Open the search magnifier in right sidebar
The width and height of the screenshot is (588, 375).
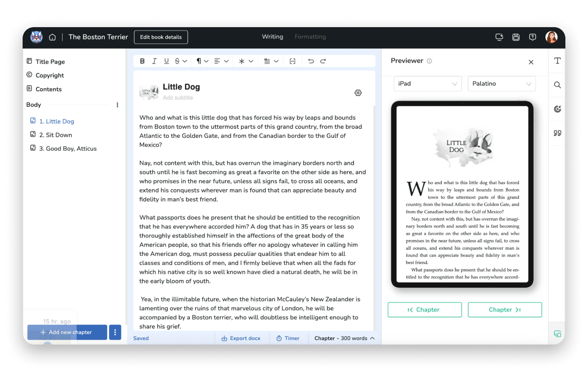coord(557,85)
